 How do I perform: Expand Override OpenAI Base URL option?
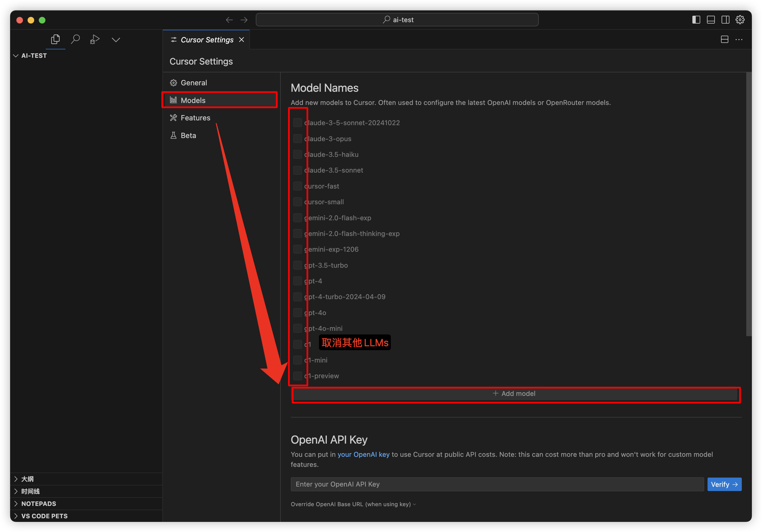[x=353, y=504]
